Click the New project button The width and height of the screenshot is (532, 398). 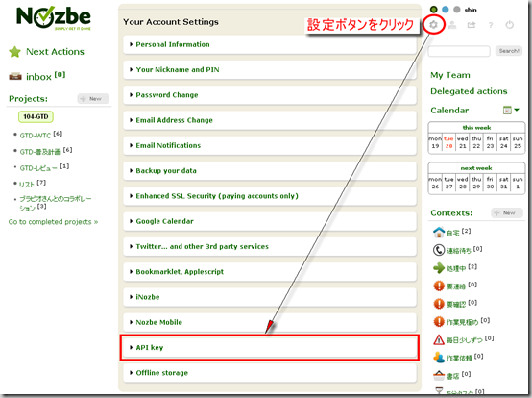pos(93,99)
